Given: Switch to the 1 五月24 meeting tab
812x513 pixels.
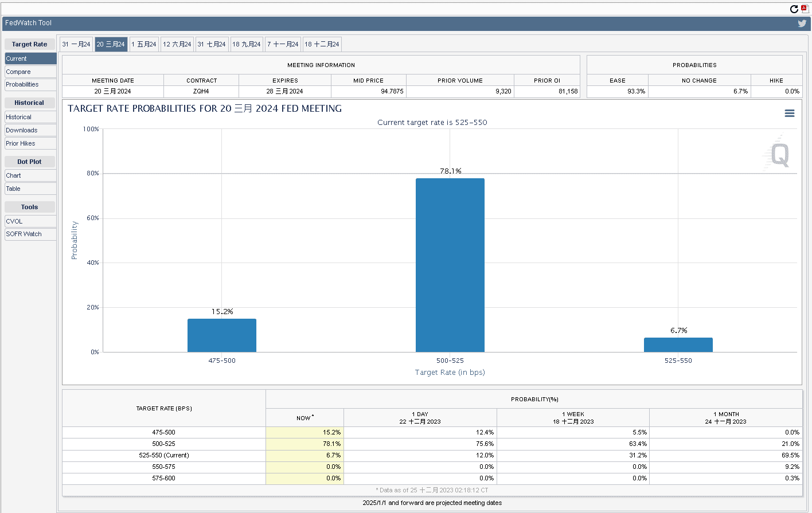Looking at the screenshot, I should [144, 44].
